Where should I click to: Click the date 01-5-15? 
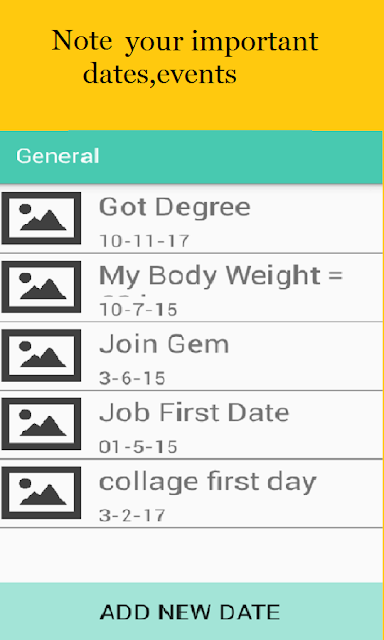tap(138, 447)
